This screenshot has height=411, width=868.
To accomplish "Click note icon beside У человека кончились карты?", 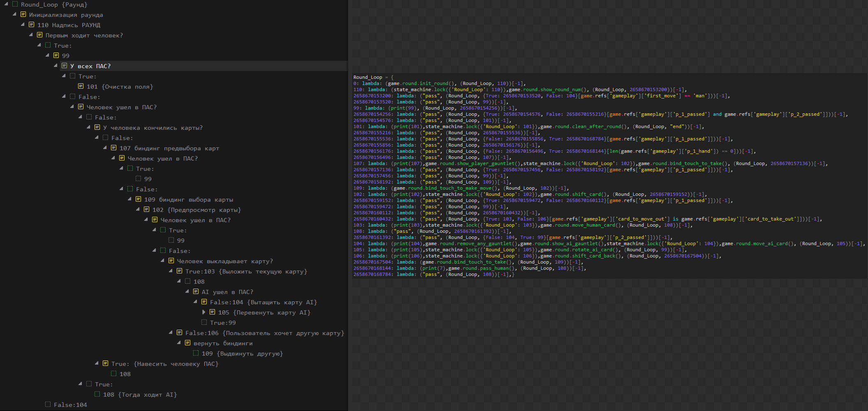I will pos(97,127).
